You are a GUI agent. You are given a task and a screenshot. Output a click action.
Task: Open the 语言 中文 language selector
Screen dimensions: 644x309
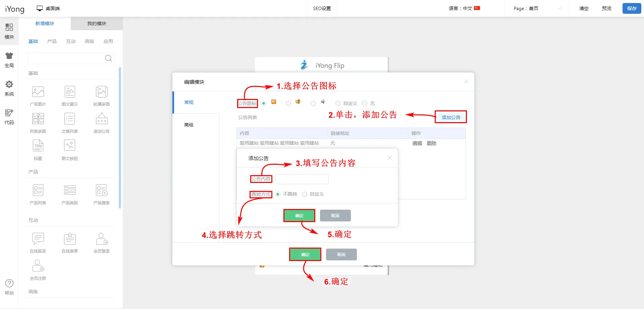464,8
